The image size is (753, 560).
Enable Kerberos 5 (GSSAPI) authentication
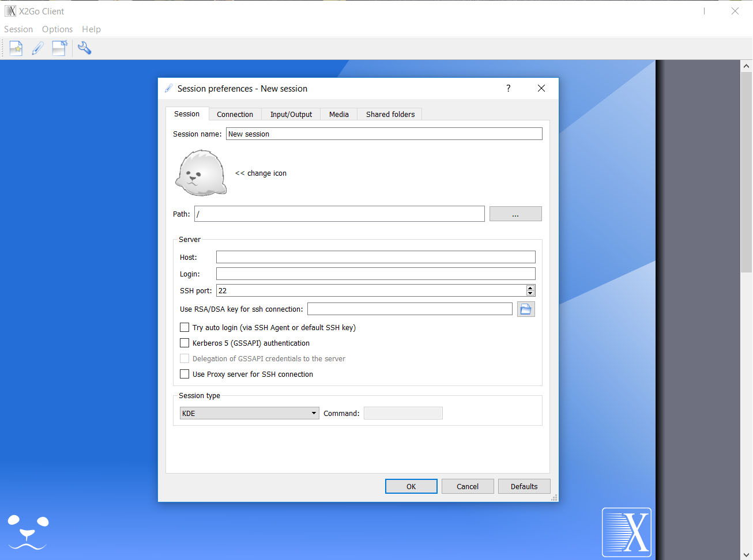(x=185, y=343)
